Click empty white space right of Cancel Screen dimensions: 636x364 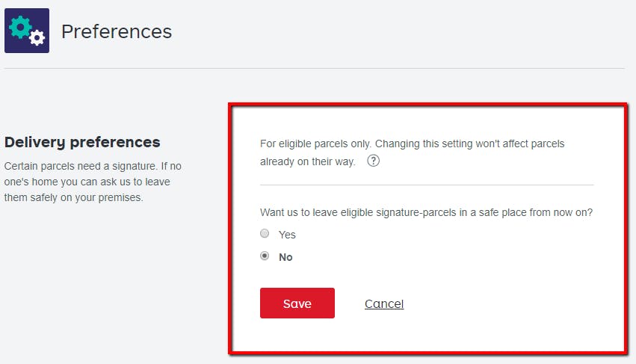coord(508,303)
